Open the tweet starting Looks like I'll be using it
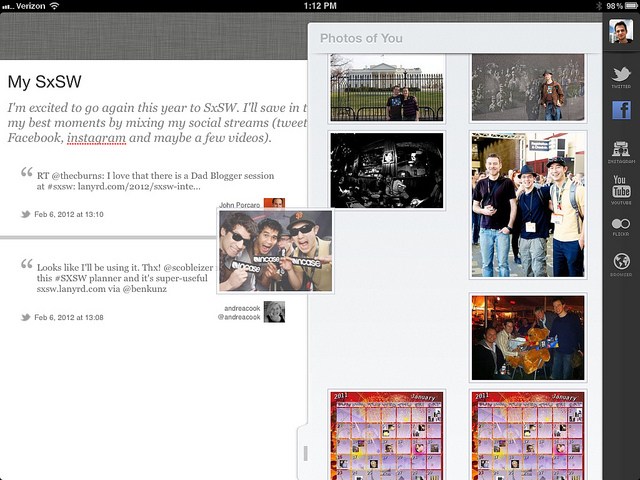640x480 pixels. [125, 278]
